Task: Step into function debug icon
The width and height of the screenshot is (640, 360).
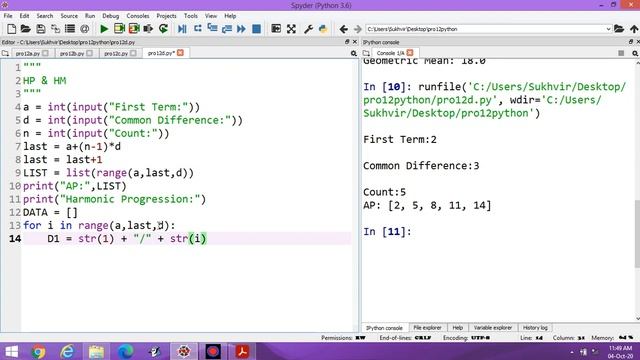Action: pos(212,29)
